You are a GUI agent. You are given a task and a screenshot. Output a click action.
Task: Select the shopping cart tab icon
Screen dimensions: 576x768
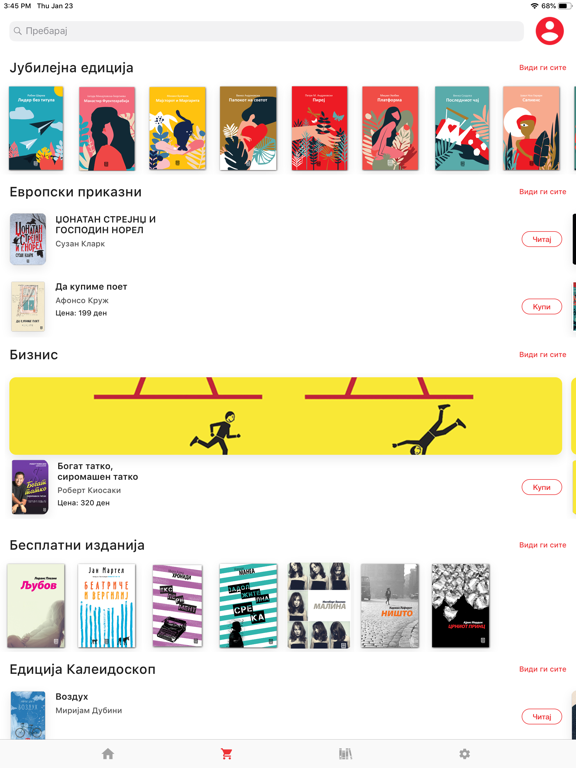(x=226, y=753)
